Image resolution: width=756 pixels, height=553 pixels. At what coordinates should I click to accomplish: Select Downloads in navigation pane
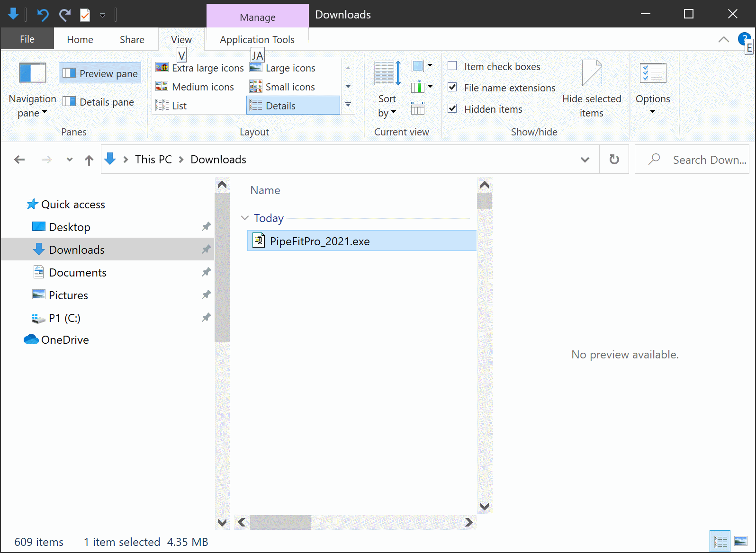click(108, 250)
